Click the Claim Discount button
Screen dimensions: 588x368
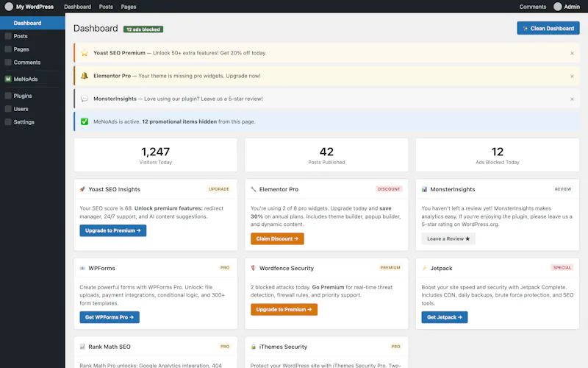coord(277,238)
